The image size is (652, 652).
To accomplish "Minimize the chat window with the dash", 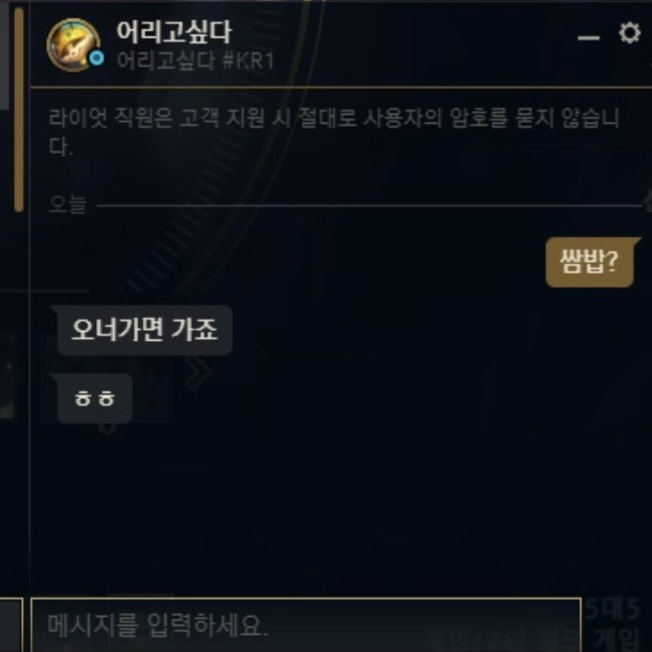I will click(x=589, y=38).
